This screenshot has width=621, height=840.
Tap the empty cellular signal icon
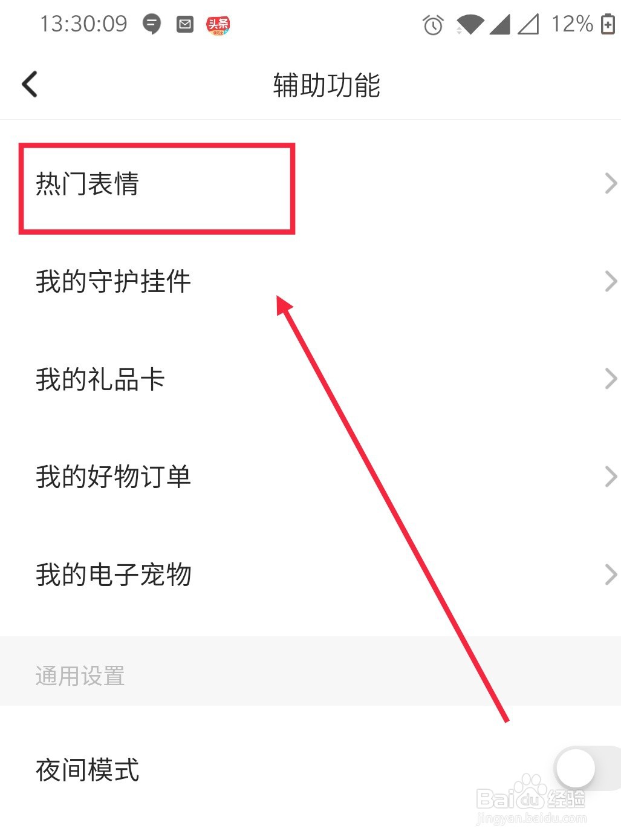point(528,25)
